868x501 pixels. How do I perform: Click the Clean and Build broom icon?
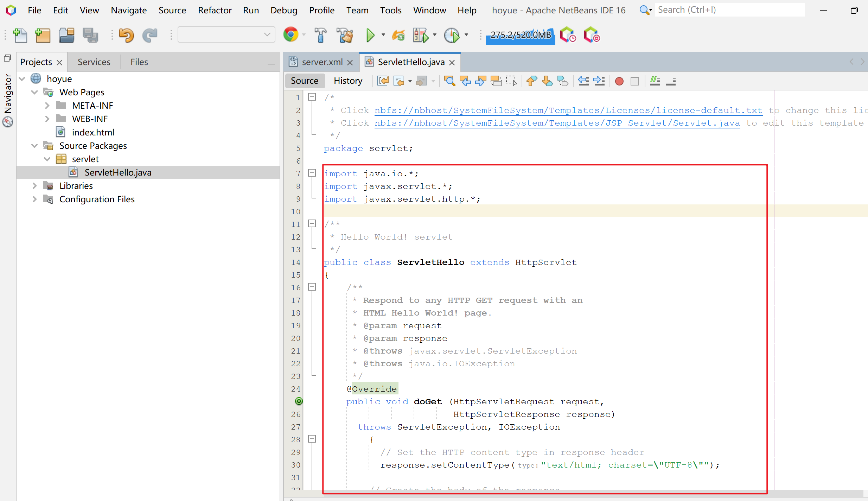coord(345,35)
